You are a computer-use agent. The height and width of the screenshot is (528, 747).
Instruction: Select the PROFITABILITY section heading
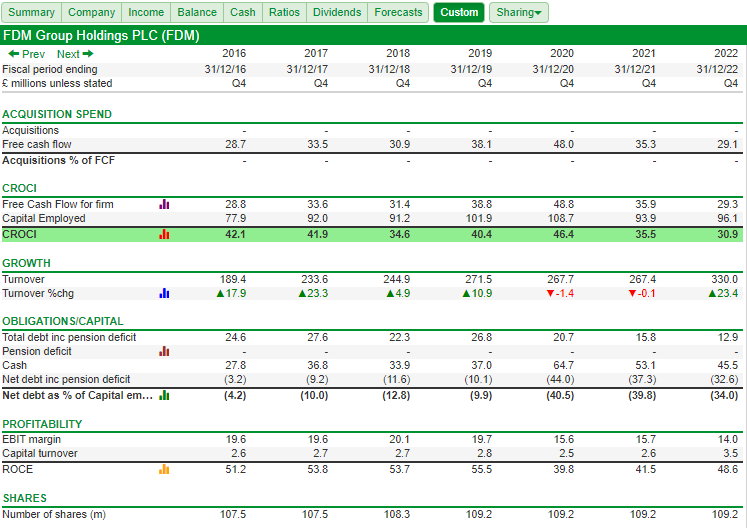point(42,425)
